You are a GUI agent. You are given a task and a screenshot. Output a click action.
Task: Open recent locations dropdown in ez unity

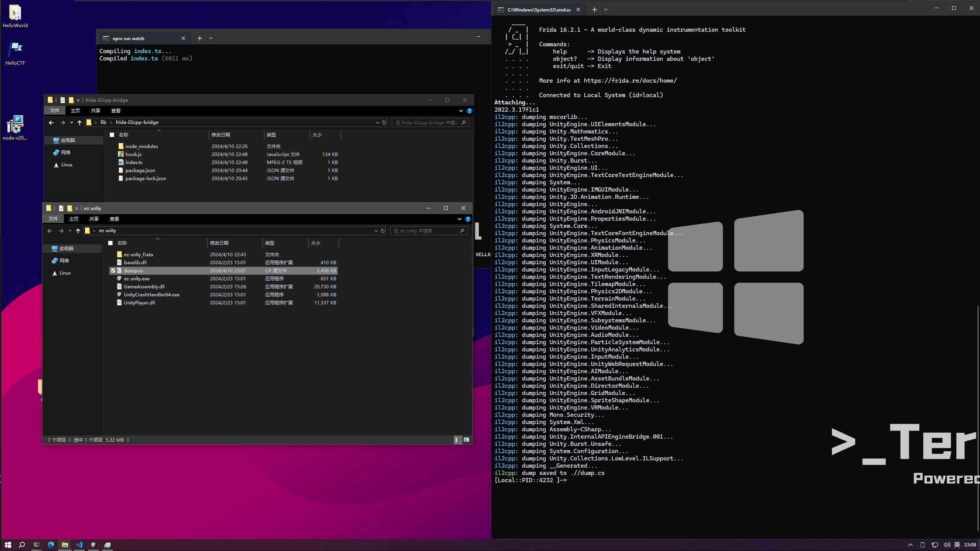click(70, 231)
